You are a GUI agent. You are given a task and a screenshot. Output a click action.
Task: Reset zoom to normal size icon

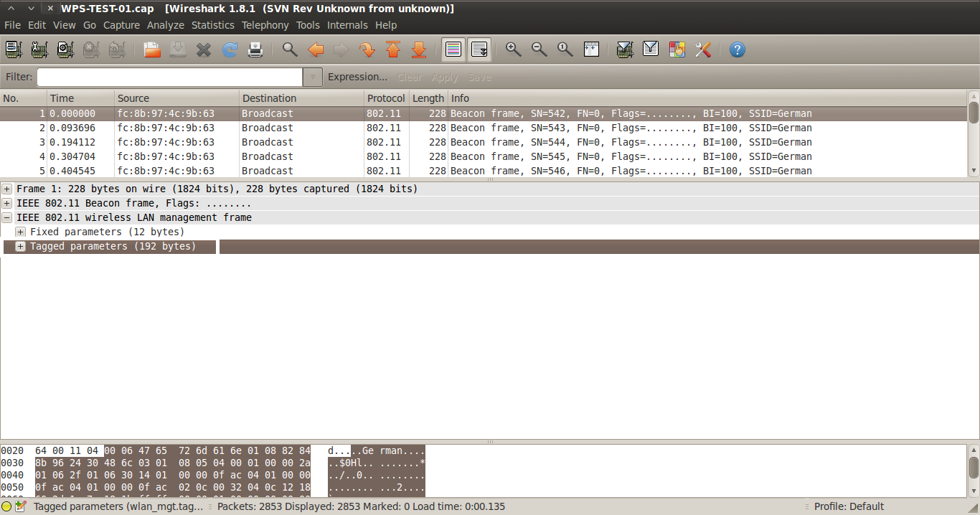(x=565, y=49)
